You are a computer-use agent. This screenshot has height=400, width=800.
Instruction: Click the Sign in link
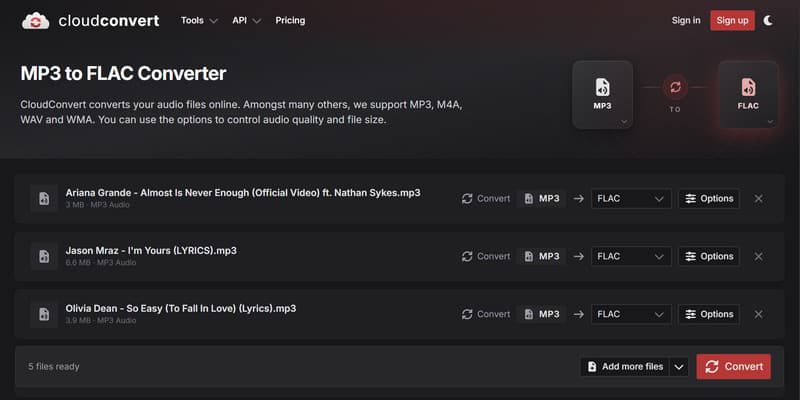coord(686,20)
